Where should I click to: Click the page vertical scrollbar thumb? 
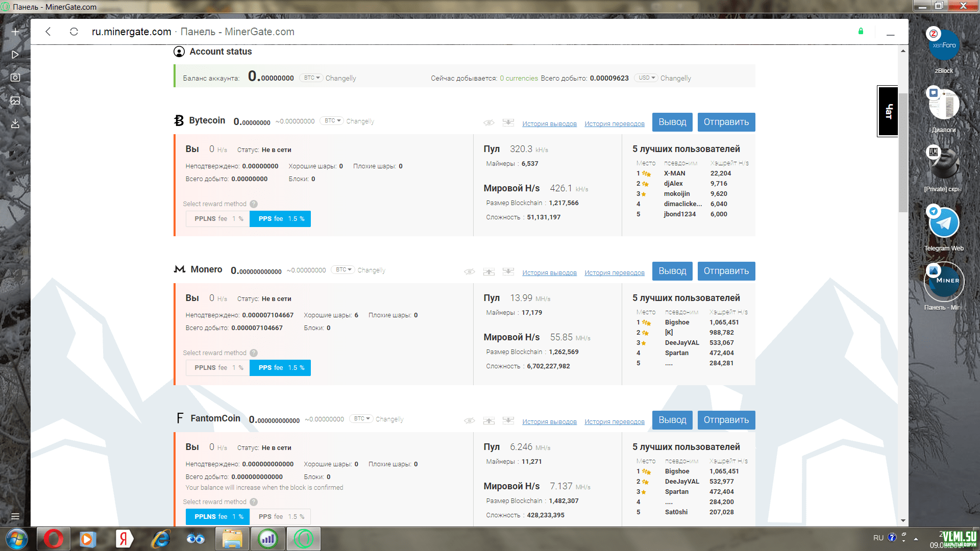coord(903,153)
